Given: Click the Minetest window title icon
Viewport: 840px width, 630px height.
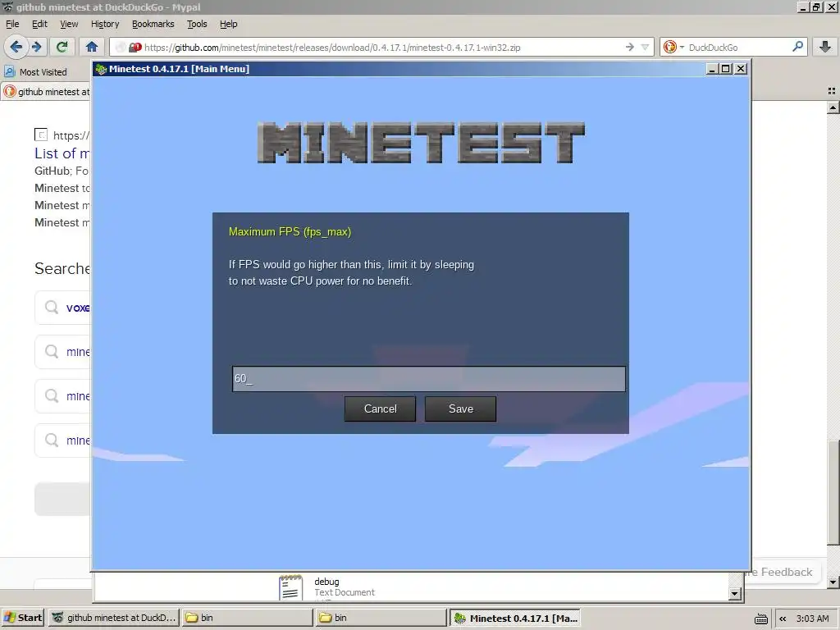Looking at the screenshot, I should click(x=101, y=69).
